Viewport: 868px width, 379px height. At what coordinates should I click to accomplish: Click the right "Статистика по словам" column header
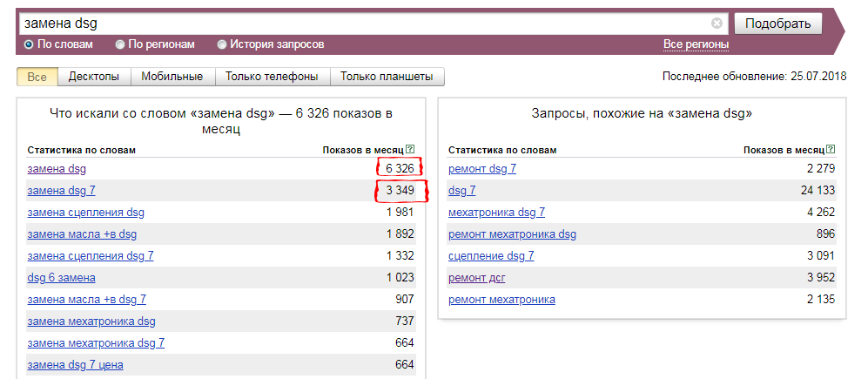point(502,150)
